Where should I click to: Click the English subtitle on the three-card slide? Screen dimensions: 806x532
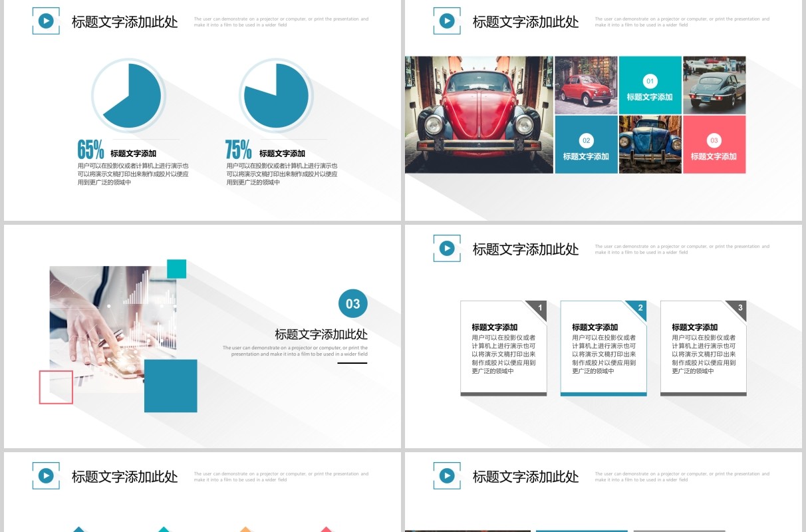pos(682,249)
